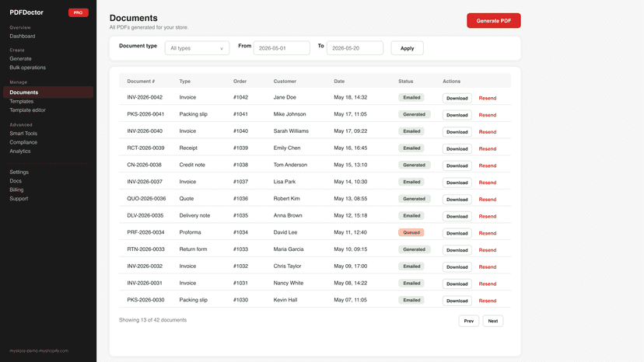Resend INV-2026-0042 to Jane Doe
This screenshot has height=362, width=644.
[488, 98]
